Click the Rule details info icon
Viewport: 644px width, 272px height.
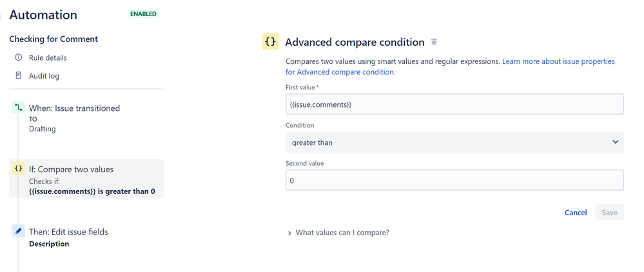(x=18, y=58)
